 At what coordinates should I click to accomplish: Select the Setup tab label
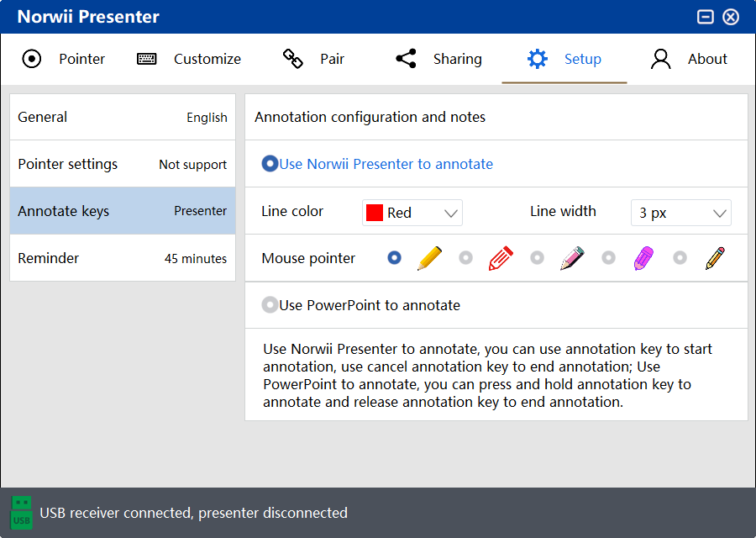click(582, 59)
